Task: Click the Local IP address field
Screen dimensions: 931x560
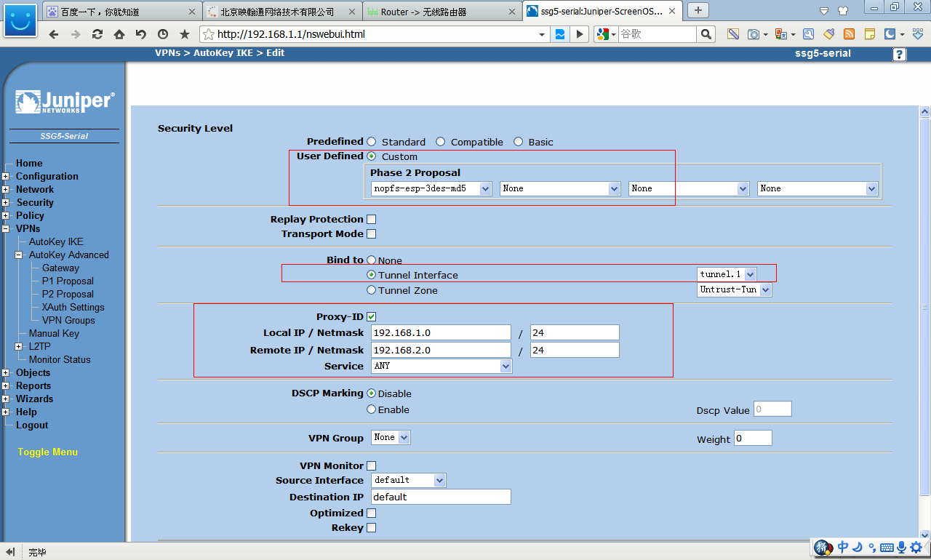Action: click(x=441, y=333)
